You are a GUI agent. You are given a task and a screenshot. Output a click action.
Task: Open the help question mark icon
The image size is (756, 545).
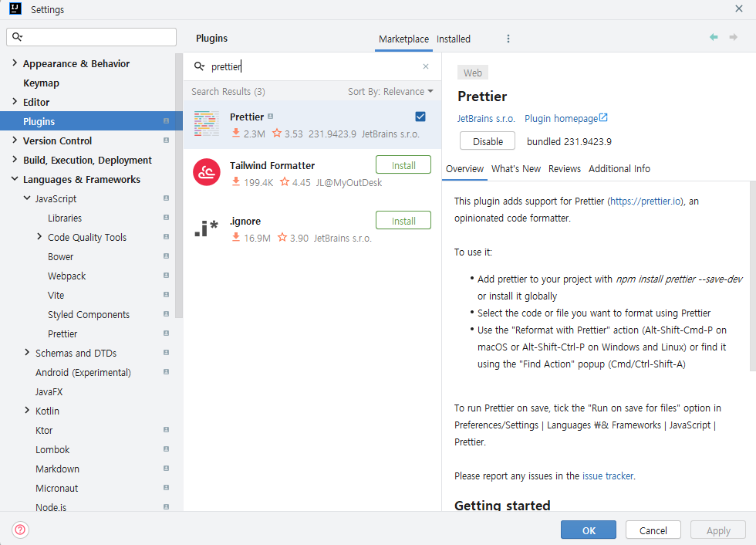coord(20,530)
